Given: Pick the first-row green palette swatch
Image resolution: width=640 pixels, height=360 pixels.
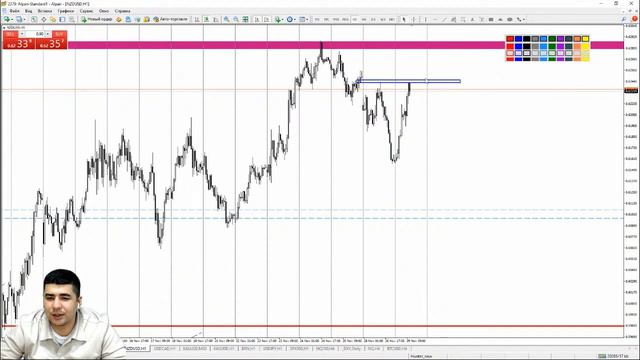Looking at the screenshot, I should point(552,39).
